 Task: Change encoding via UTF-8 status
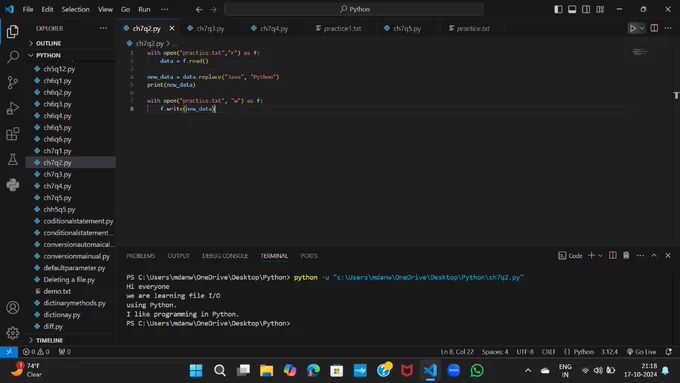525,352
